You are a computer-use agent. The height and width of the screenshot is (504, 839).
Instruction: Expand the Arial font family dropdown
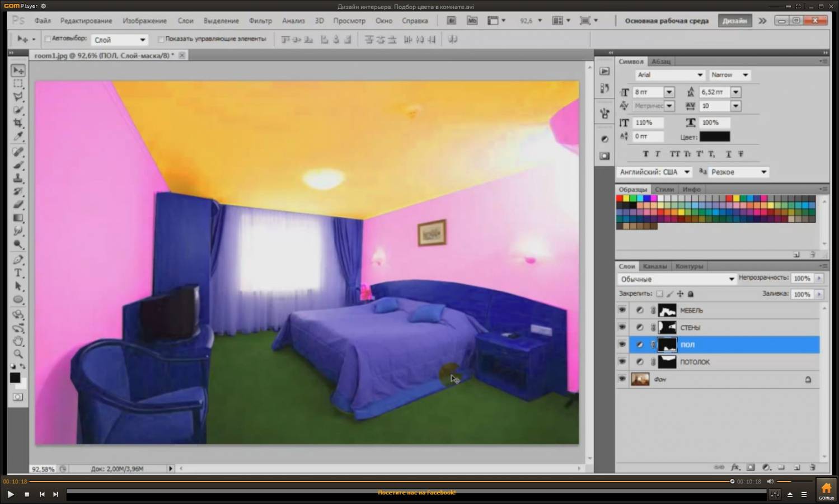[x=669, y=75]
